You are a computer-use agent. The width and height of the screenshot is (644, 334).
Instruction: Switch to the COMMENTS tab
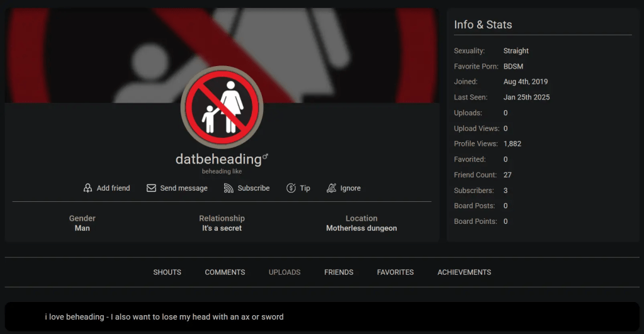[225, 272]
